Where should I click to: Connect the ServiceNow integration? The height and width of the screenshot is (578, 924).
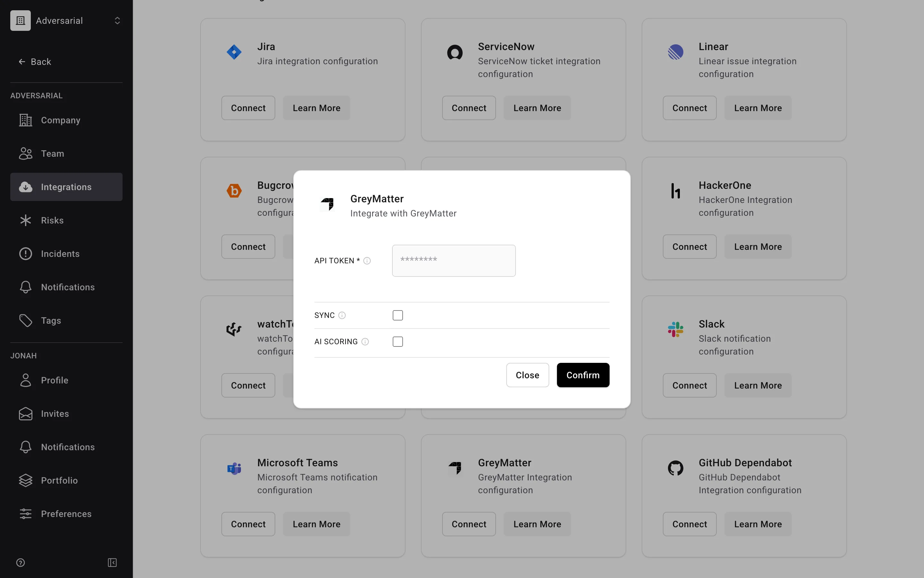469,108
